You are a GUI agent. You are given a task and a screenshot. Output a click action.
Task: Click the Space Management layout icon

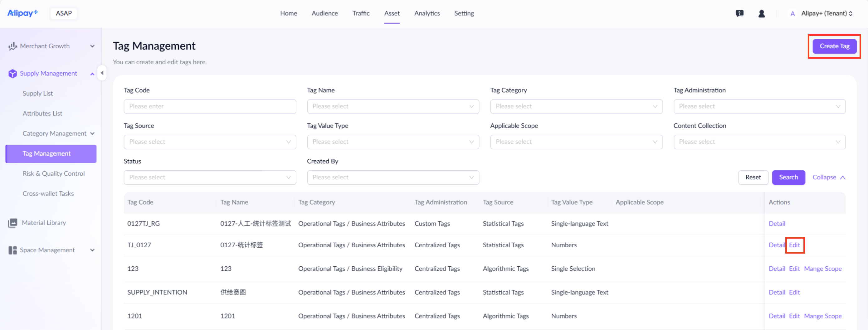(x=12, y=250)
